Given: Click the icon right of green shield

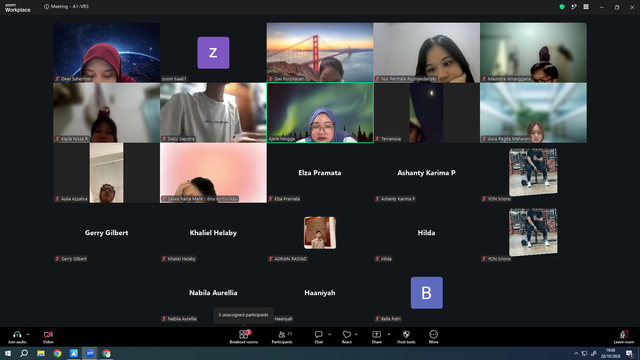Looking at the screenshot, I should pos(574,7).
